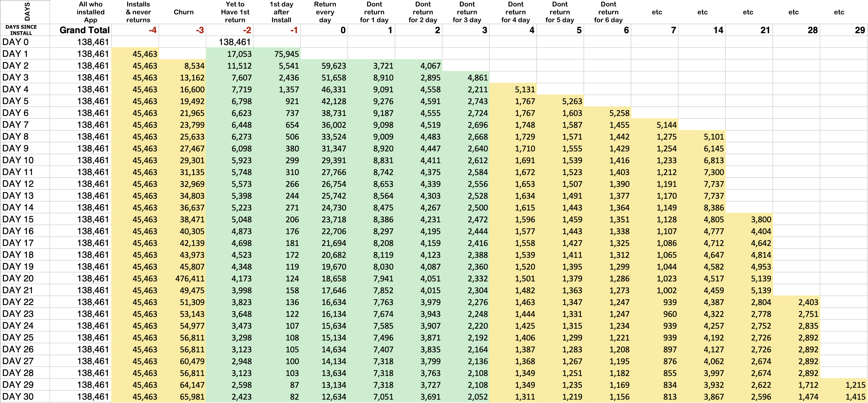Click the 'All who installed App' column header
The image size is (868, 403).
(91, 12)
